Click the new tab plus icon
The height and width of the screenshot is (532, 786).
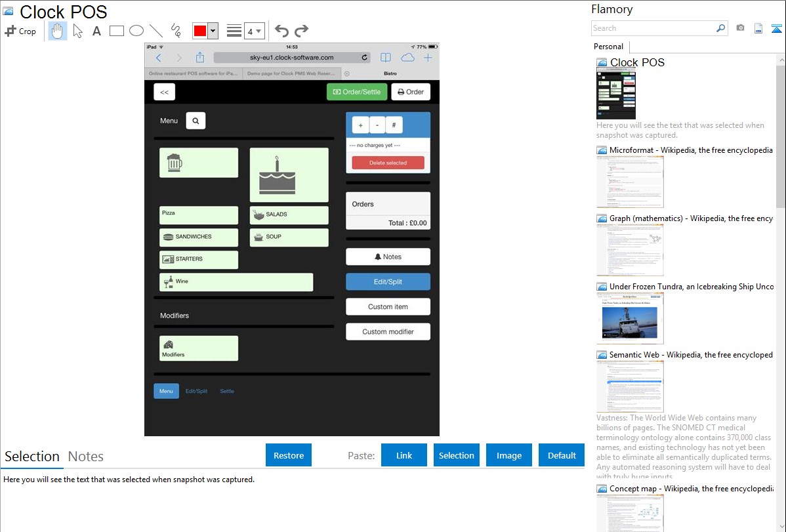click(x=428, y=58)
